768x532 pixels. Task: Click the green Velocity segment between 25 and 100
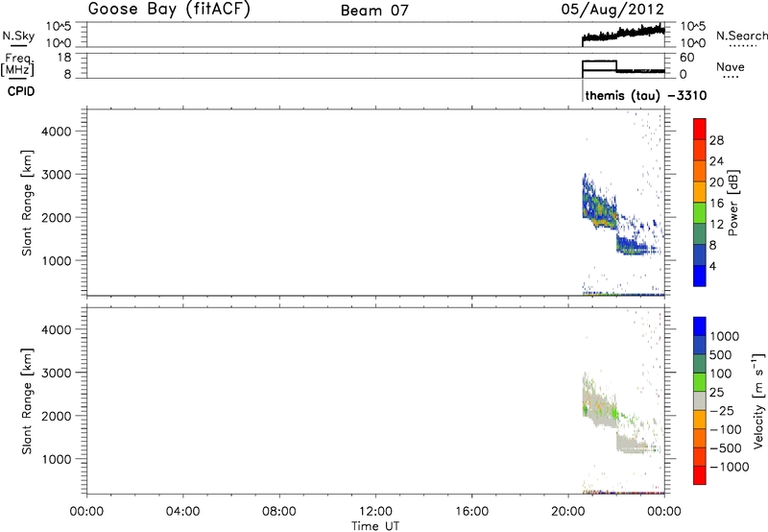pos(700,382)
